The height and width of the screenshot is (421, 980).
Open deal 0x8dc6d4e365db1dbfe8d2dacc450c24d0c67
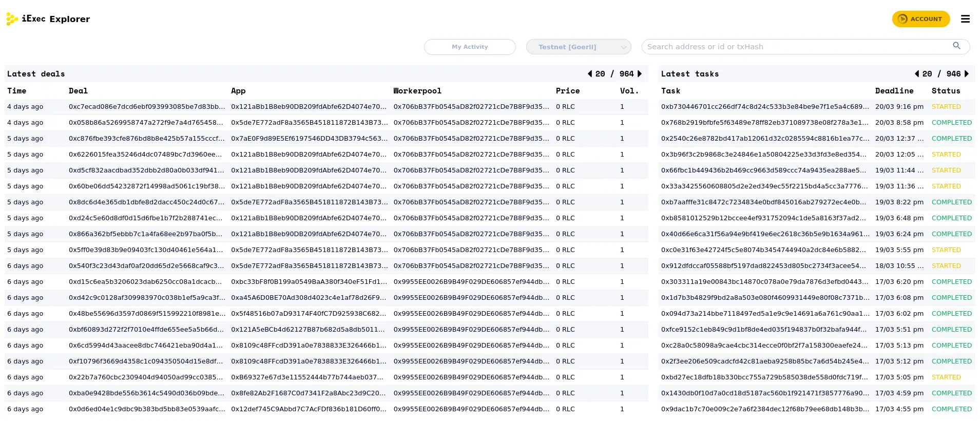147,202
